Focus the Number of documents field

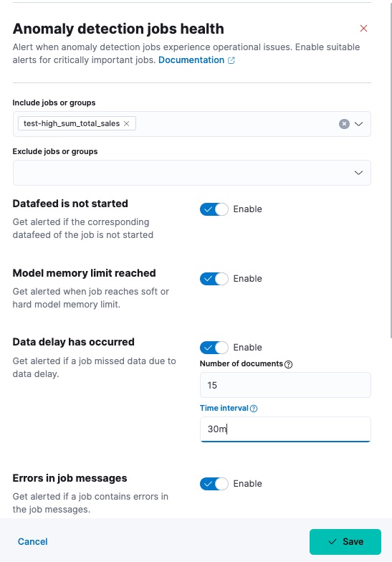(x=285, y=385)
